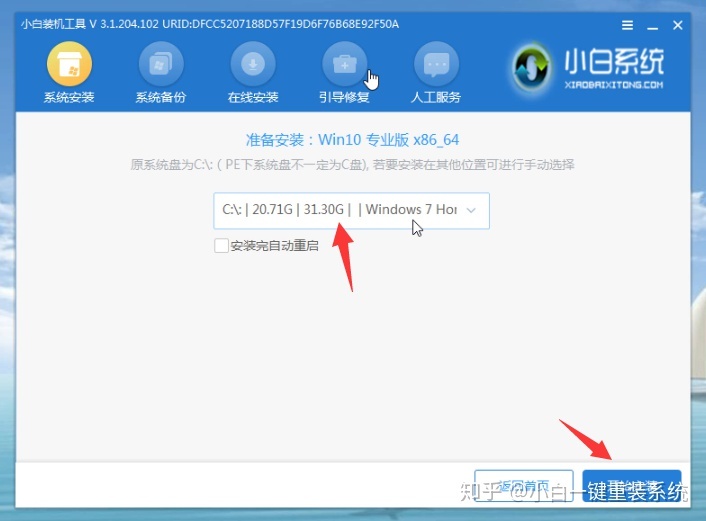Screen dimensions: 706x521
Task: Click the blue 安装系统 button
Action: (632, 486)
